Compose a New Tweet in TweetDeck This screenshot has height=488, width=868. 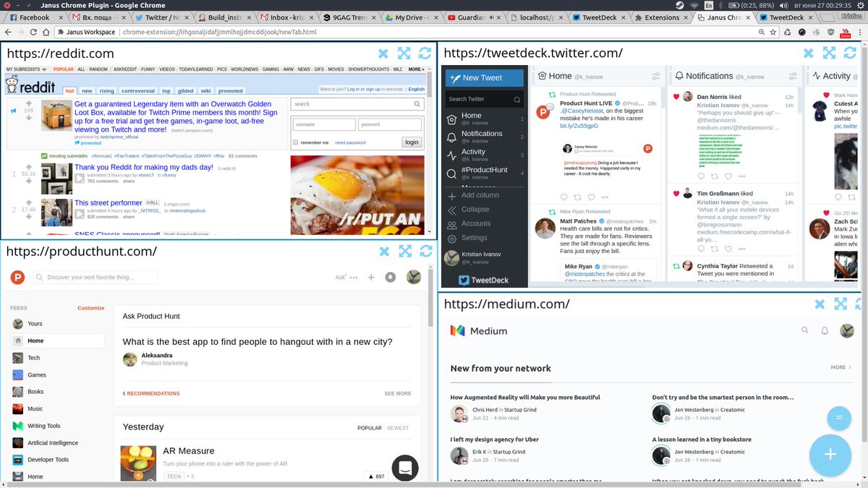click(x=484, y=77)
